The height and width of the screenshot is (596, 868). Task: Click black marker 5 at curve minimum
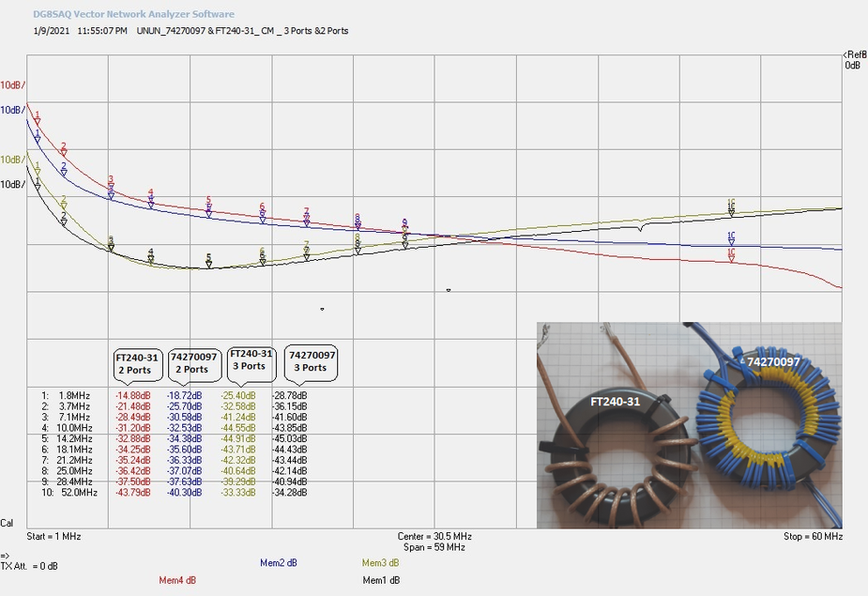coord(208,260)
